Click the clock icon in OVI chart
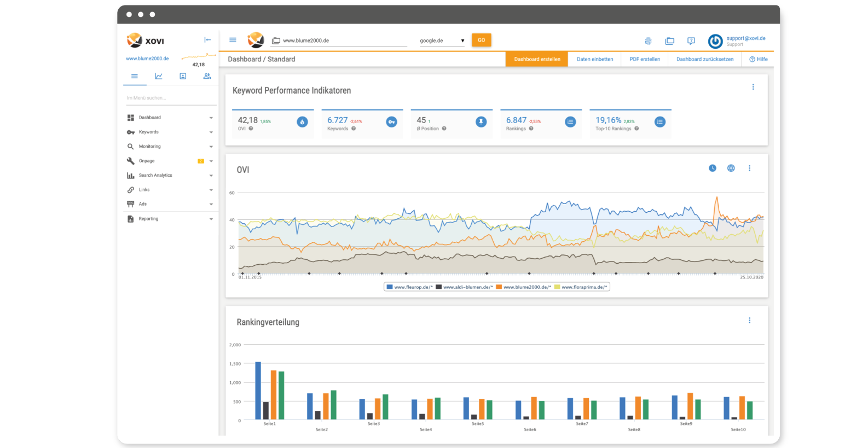This screenshot has width=868, height=448. pos(713,168)
